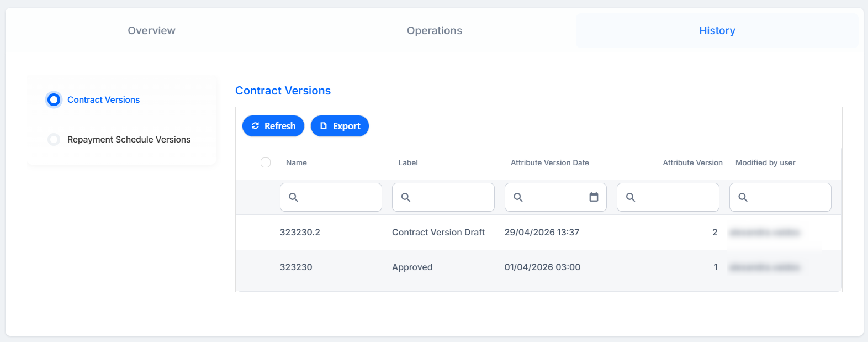Switch to the Overview tab
Viewport: 868px width, 342px height.
click(151, 30)
